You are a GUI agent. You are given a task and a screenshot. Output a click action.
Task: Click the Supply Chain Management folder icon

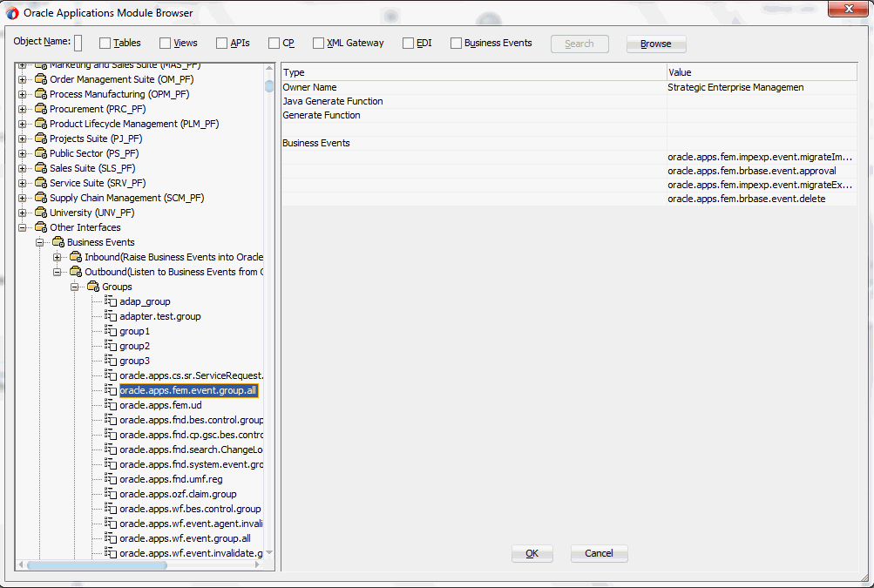[41, 198]
